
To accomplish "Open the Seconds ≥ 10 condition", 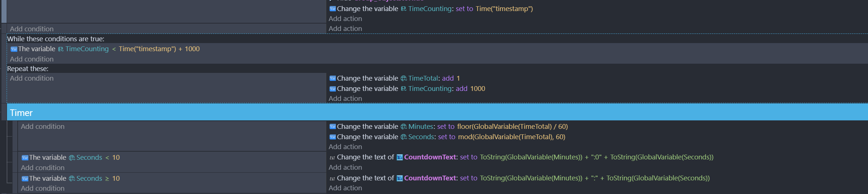I will [x=71, y=179].
